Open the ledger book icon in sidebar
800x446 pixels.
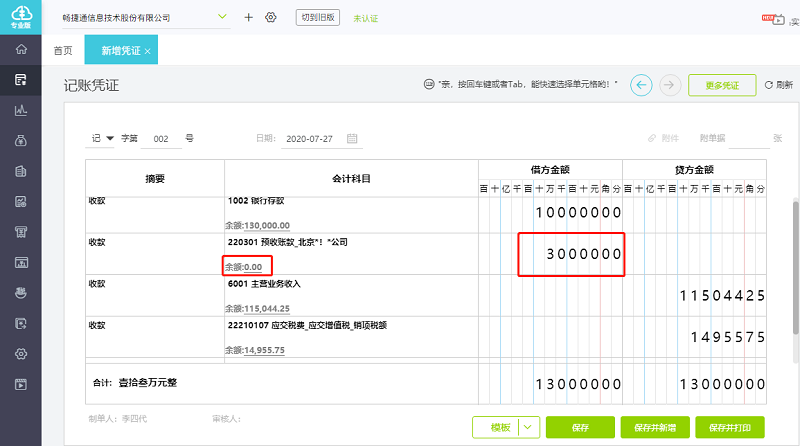click(x=21, y=171)
